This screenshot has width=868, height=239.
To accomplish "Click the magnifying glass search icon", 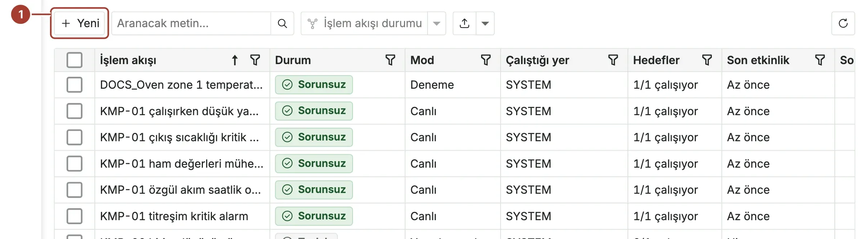I will click(x=282, y=23).
